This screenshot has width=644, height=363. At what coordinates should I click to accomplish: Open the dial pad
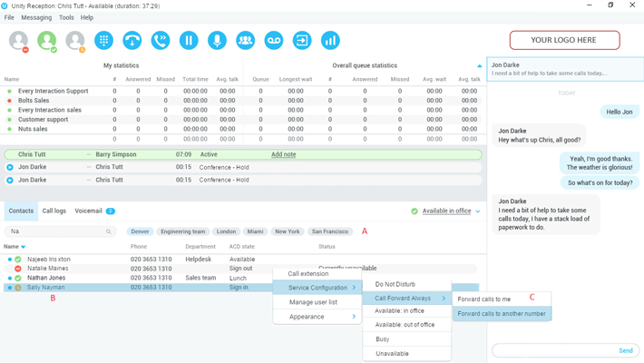tap(103, 40)
